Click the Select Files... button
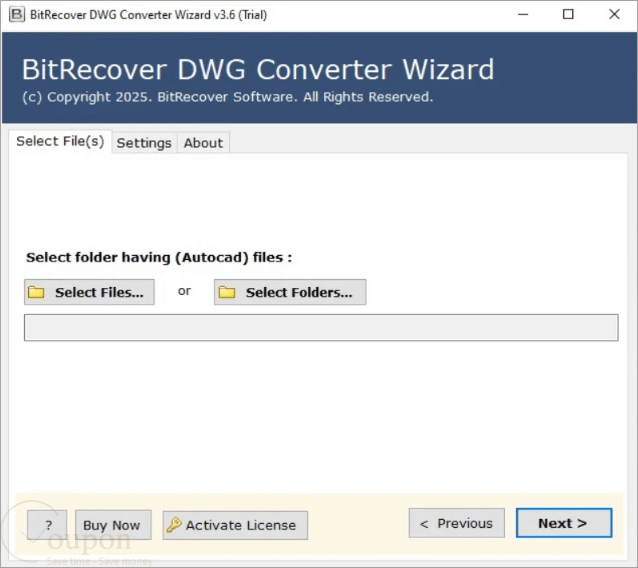Image resolution: width=638 pixels, height=568 pixels. pyautogui.click(x=89, y=292)
